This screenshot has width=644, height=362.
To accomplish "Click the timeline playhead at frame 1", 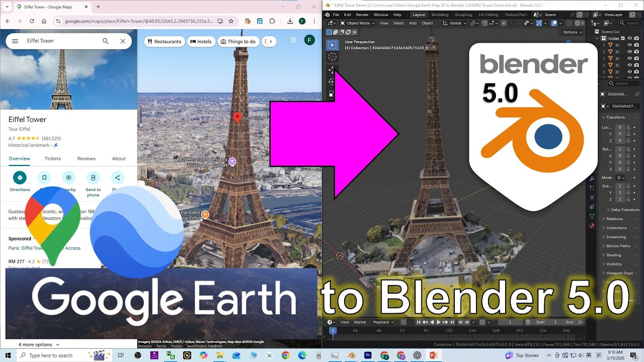I will click(x=333, y=330).
